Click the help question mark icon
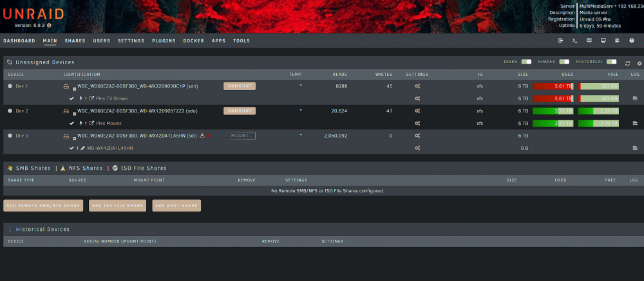The width and height of the screenshot is (644, 281). [x=632, y=41]
